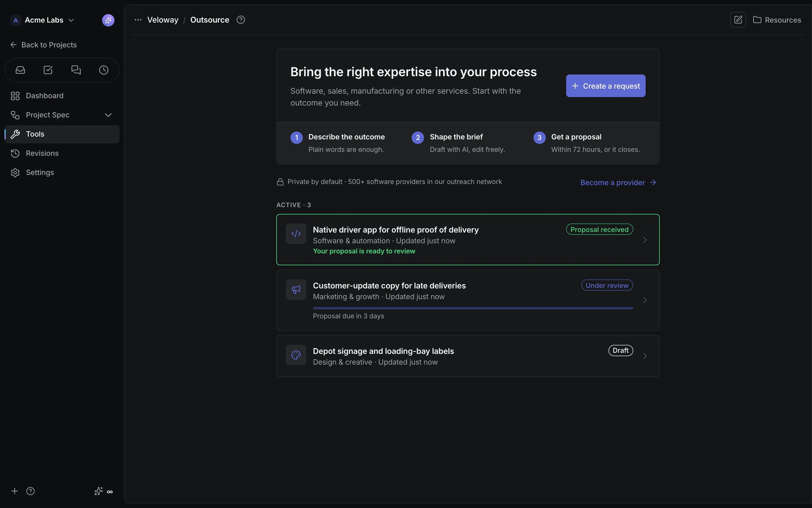The image size is (812, 508).
Task: Click Create a request button
Action: (606, 86)
